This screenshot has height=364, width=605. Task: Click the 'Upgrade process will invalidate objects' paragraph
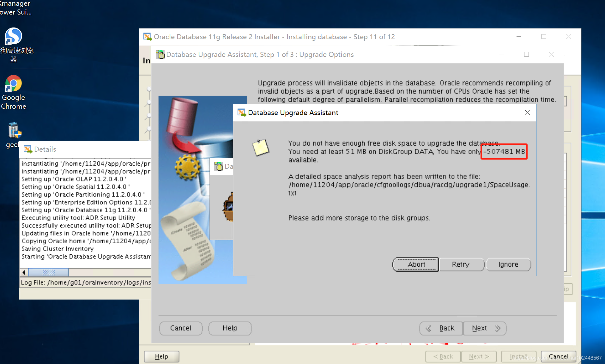point(407,91)
